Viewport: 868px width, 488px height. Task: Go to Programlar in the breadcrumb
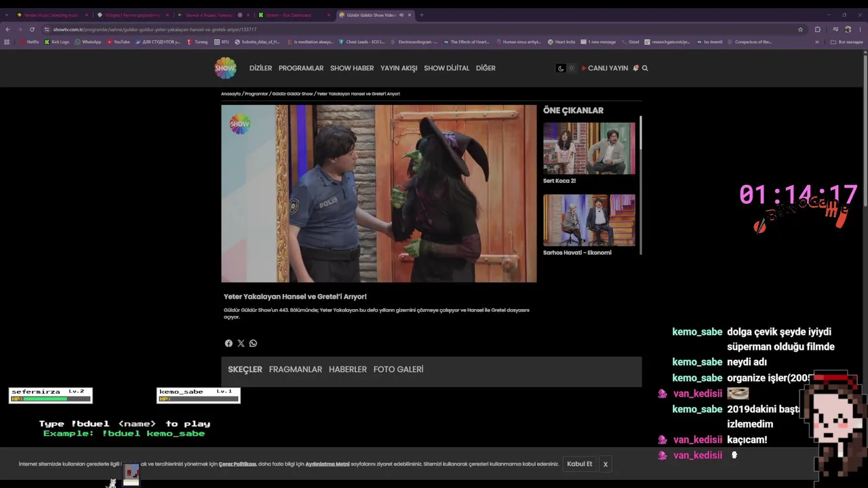(256, 94)
